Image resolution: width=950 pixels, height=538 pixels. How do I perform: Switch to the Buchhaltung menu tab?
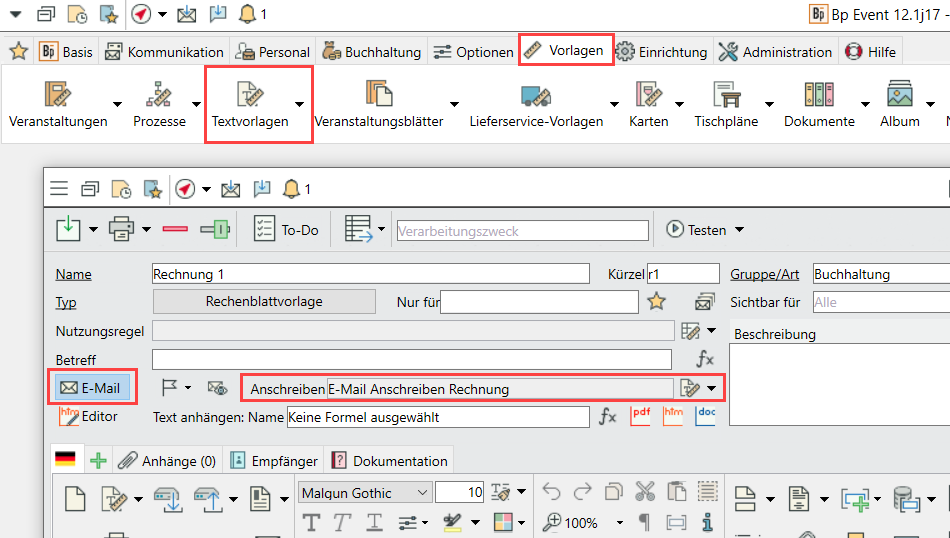click(373, 51)
